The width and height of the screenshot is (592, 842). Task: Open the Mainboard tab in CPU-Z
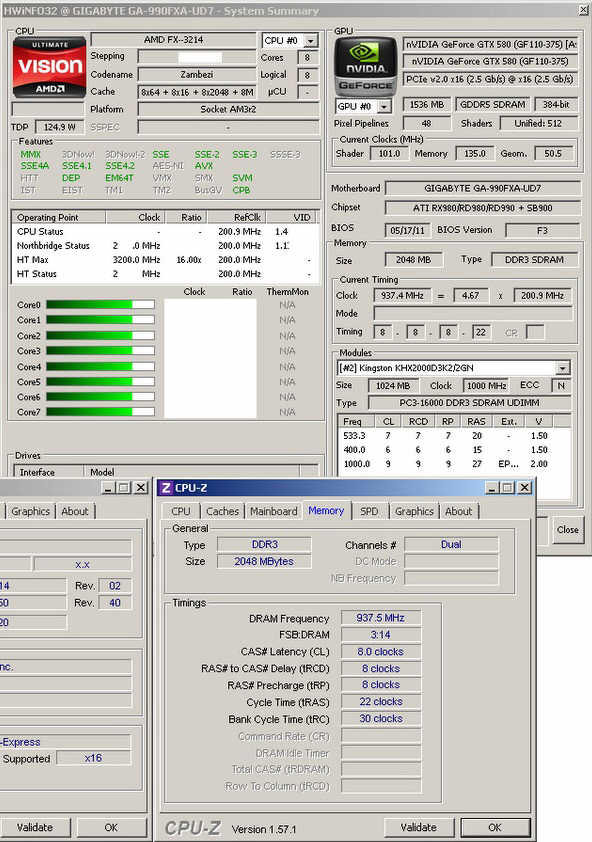point(273,511)
